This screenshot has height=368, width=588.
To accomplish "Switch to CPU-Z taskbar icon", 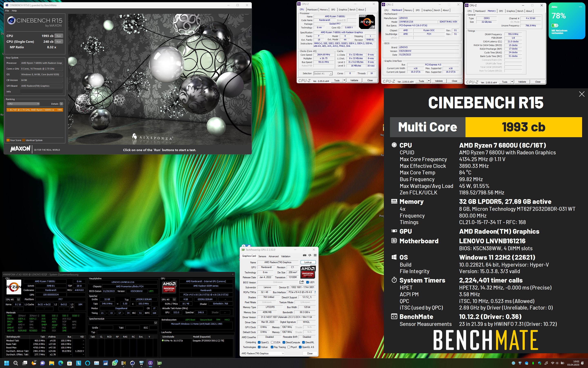I will (150, 363).
